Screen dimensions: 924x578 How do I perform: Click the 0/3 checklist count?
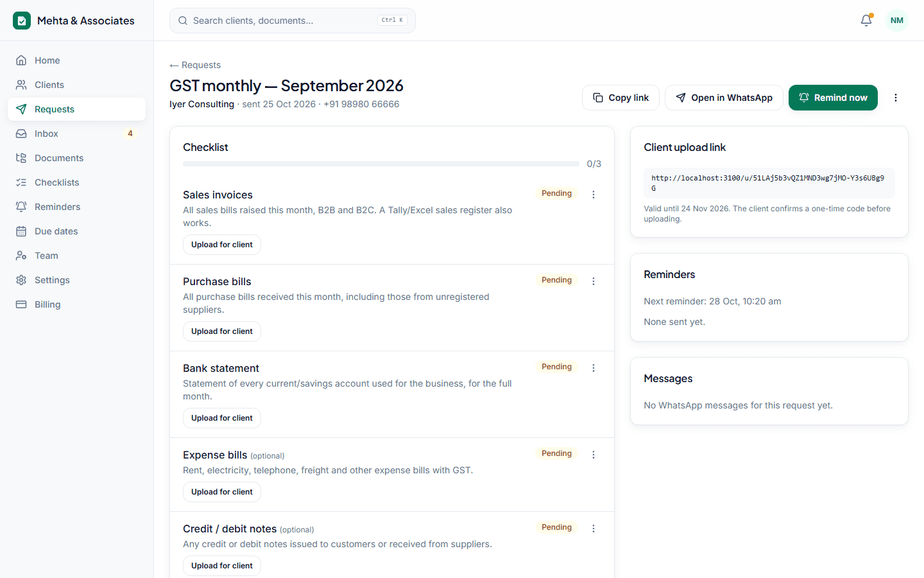(x=594, y=164)
